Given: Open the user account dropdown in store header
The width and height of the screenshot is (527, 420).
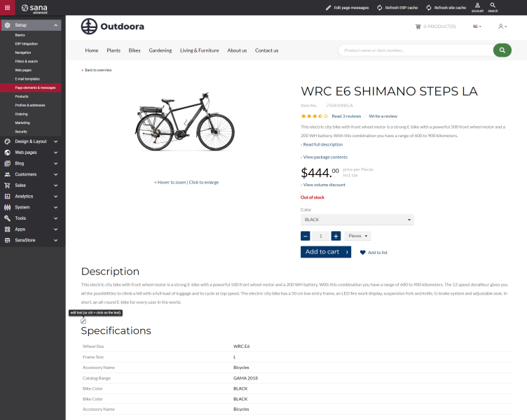Looking at the screenshot, I should tap(502, 26).
